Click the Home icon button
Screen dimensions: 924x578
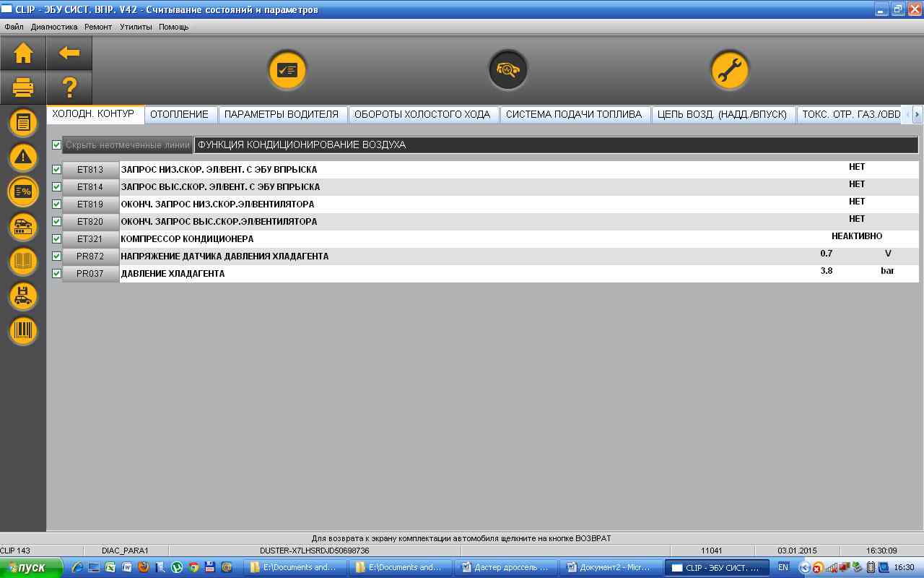click(23, 53)
